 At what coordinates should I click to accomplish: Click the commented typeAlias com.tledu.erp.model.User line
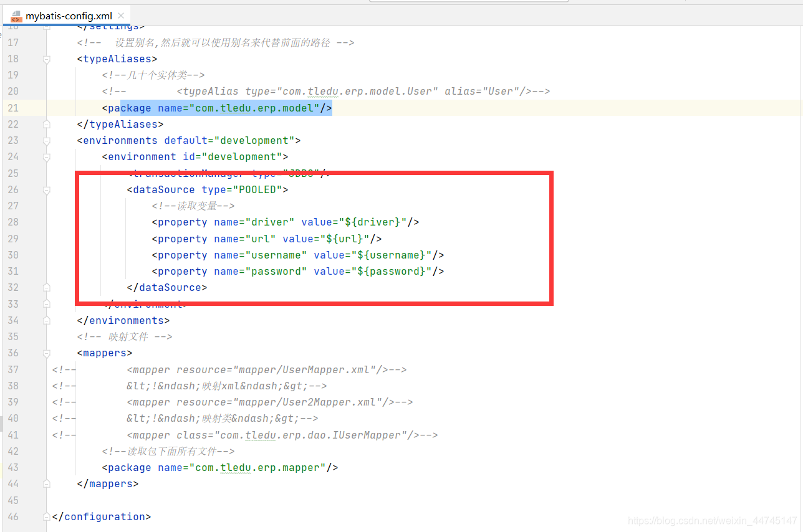[326, 91]
